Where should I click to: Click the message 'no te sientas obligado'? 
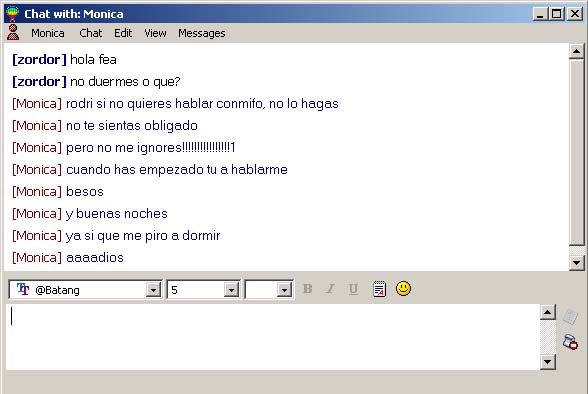click(132, 126)
